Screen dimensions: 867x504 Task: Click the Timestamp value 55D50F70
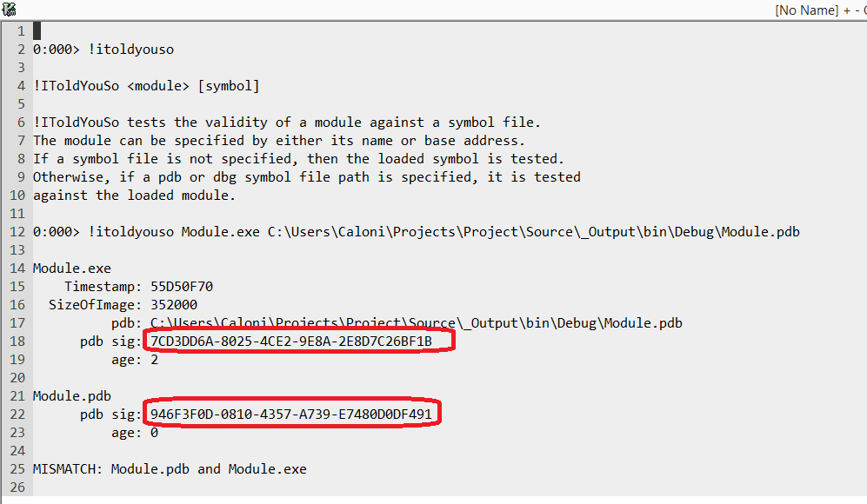tap(182, 287)
